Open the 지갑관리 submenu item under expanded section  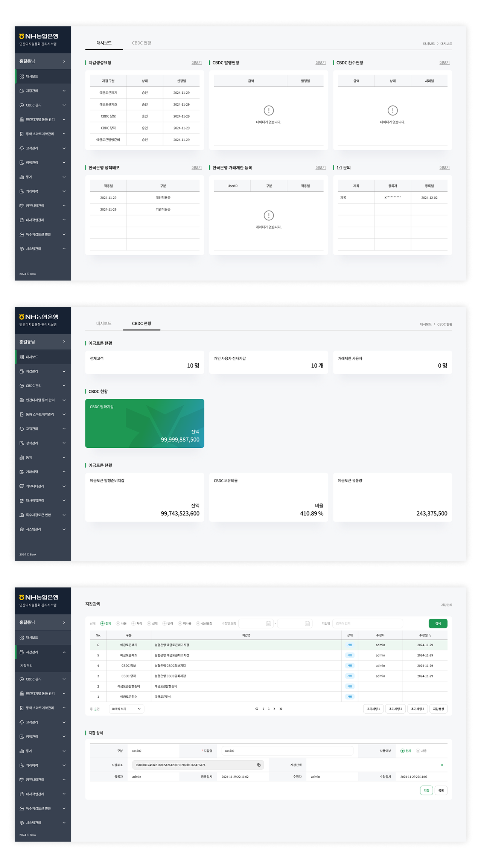(x=26, y=666)
